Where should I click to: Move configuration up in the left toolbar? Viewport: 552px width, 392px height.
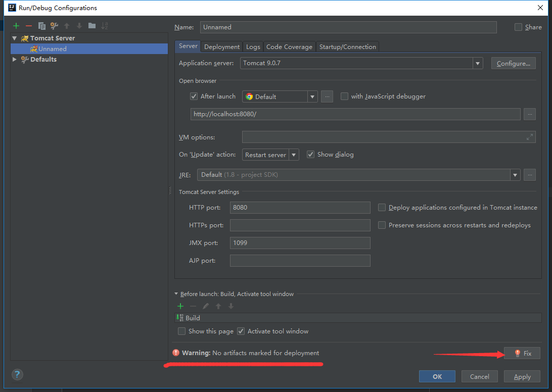click(67, 26)
